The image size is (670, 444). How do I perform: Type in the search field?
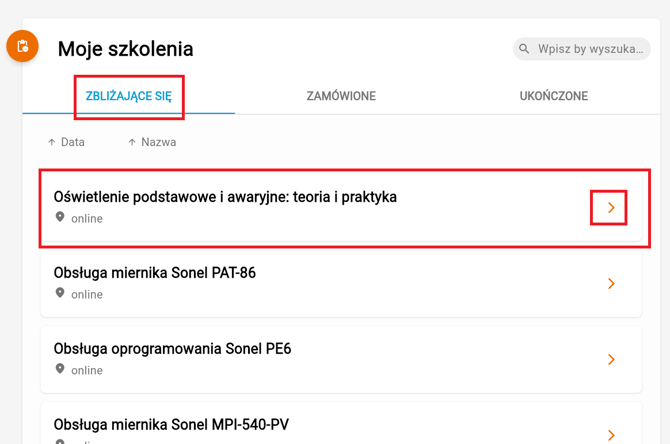point(590,48)
